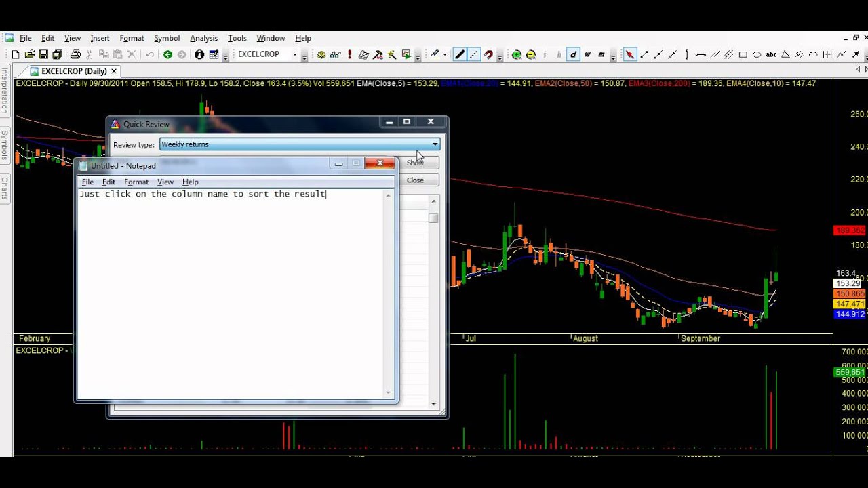The height and width of the screenshot is (488, 868).
Task: Open the calendar/notepad toolbar icon
Action: coord(214,54)
